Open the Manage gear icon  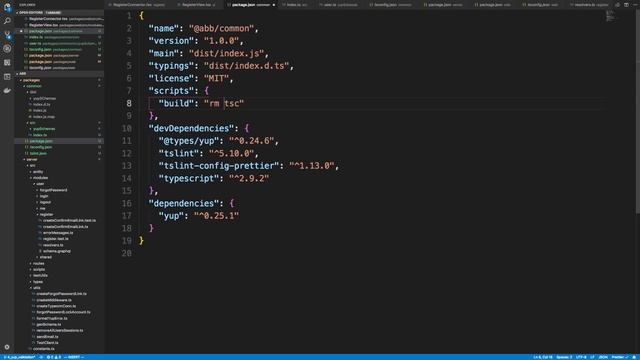pos(7,347)
